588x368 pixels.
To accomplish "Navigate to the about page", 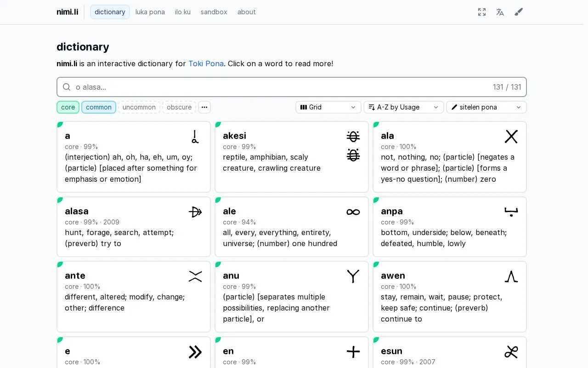I will pos(247,12).
